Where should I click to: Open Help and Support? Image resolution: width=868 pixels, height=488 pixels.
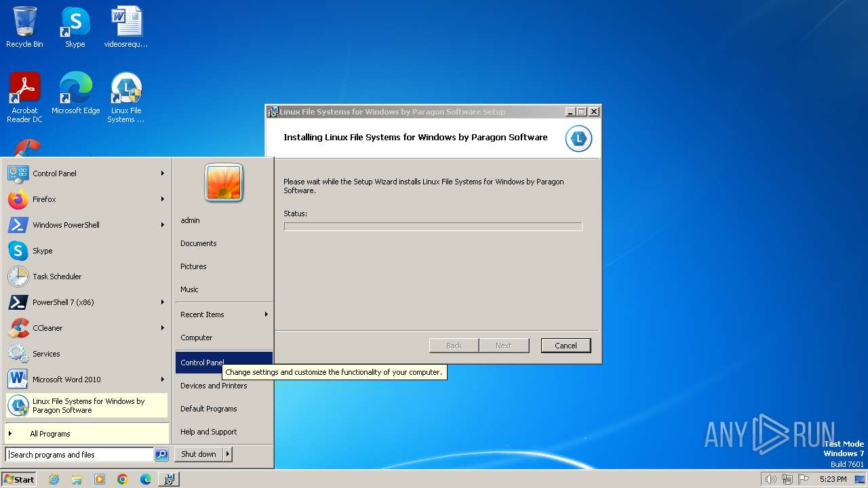click(209, 432)
